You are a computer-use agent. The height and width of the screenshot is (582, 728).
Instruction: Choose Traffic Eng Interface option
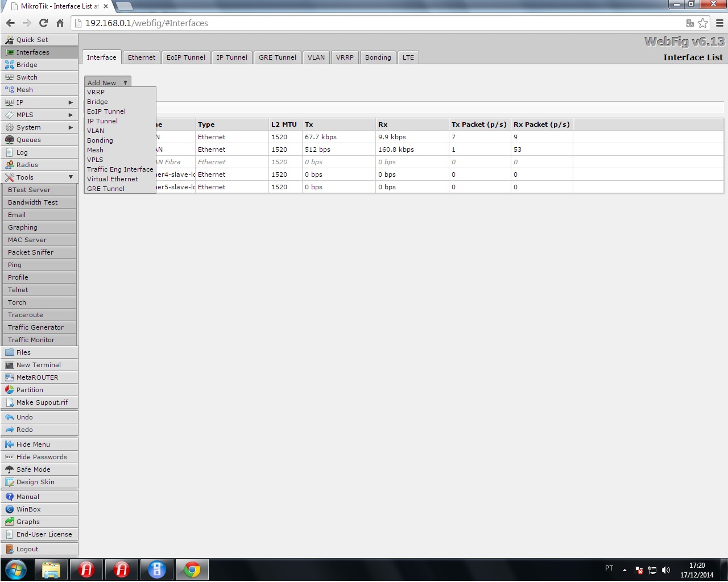pos(120,169)
